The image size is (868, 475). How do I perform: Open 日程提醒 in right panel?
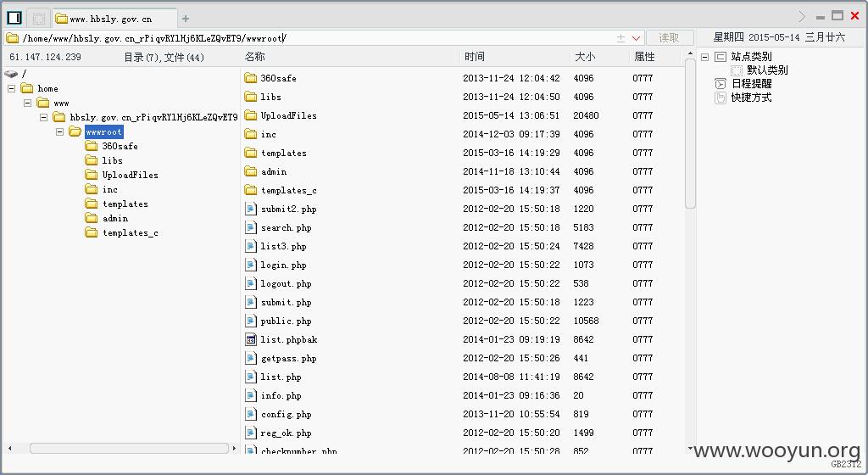click(x=751, y=84)
